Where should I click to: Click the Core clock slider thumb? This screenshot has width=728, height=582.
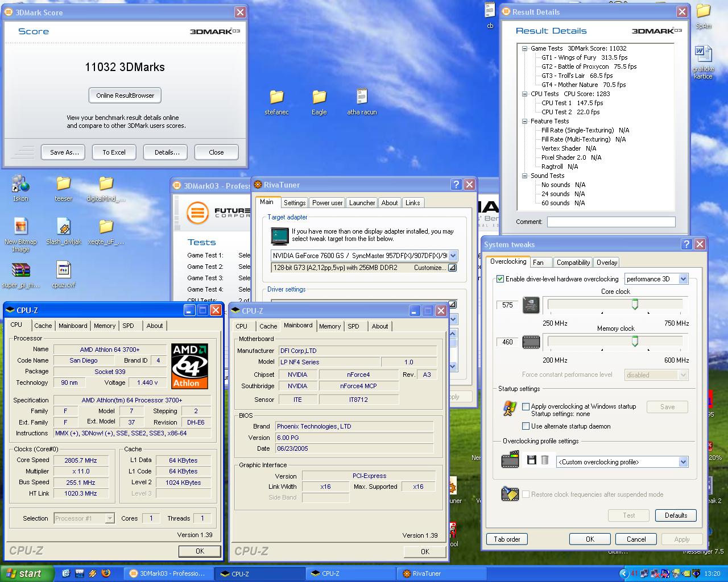(635, 305)
